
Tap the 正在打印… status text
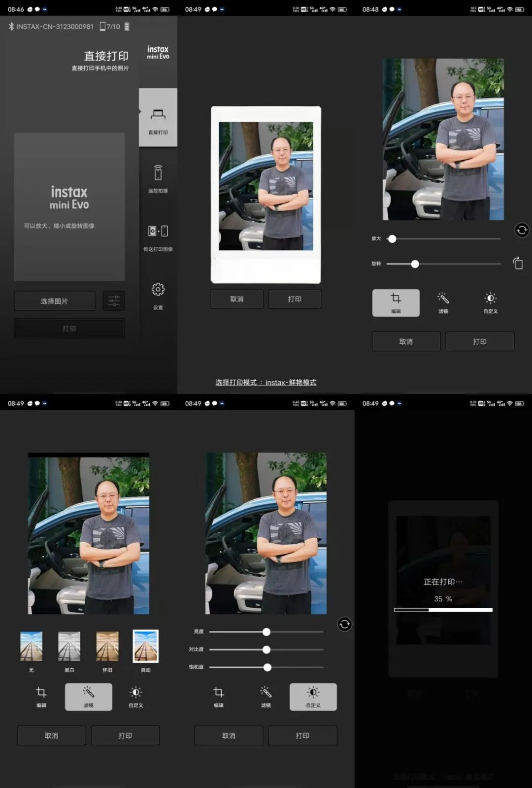[443, 582]
